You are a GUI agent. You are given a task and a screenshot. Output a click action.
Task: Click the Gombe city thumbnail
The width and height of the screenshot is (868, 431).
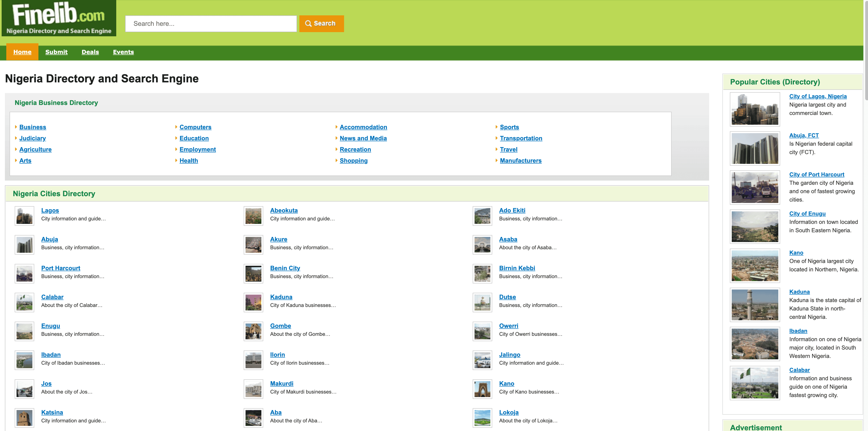[x=253, y=331]
